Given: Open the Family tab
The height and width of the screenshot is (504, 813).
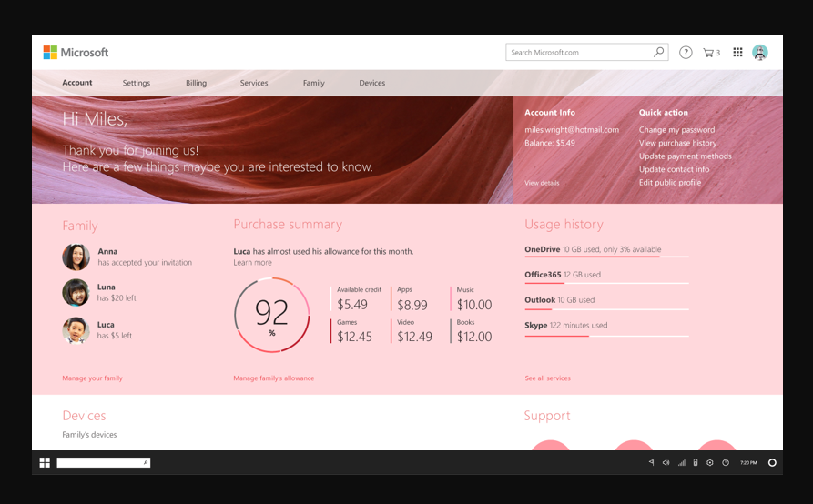Looking at the screenshot, I should point(313,83).
